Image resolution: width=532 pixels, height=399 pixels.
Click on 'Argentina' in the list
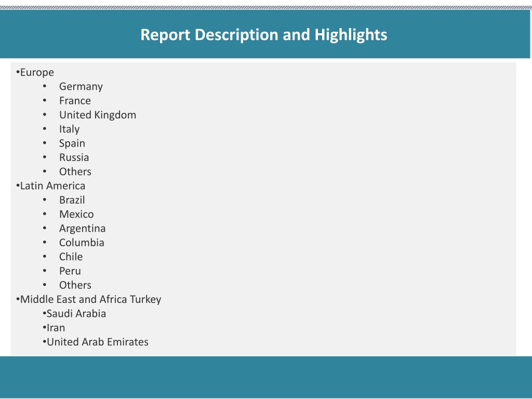pyautogui.click(x=82, y=229)
